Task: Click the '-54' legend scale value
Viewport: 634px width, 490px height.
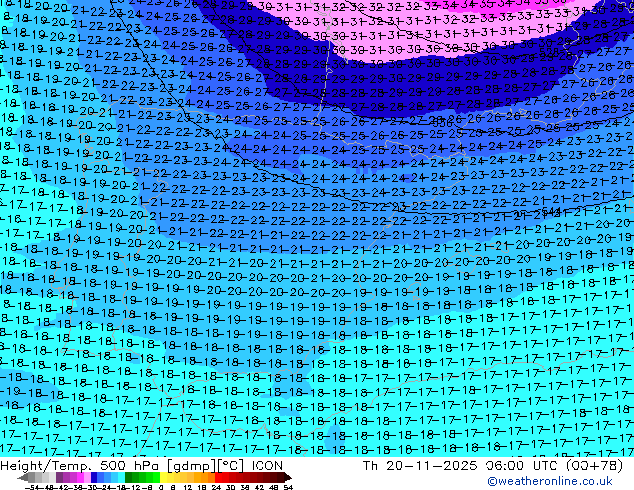Action: [32, 488]
